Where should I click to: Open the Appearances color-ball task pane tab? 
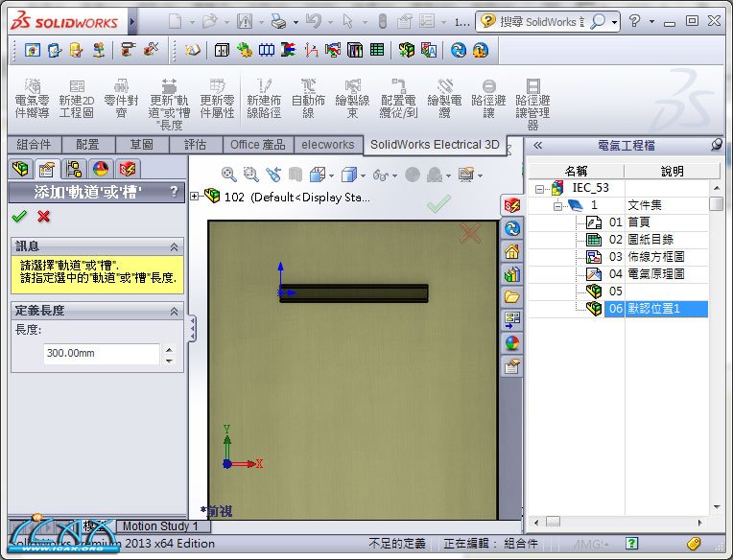(x=512, y=342)
